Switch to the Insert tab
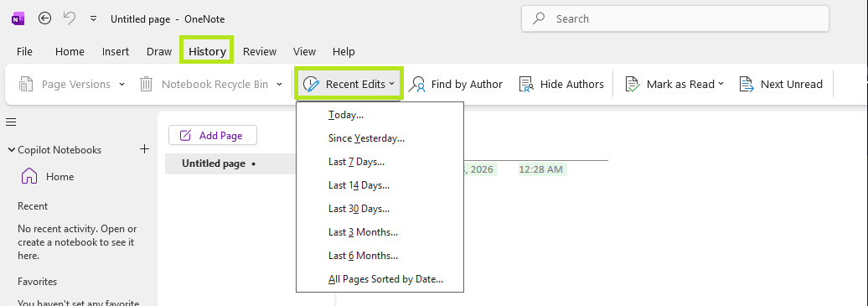The height and width of the screenshot is (306, 868). 116,51
